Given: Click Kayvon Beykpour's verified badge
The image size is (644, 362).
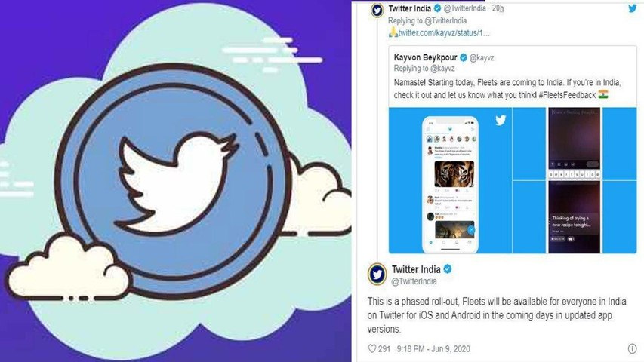Looking at the screenshot, I should pyautogui.click(x=464, y=57).
